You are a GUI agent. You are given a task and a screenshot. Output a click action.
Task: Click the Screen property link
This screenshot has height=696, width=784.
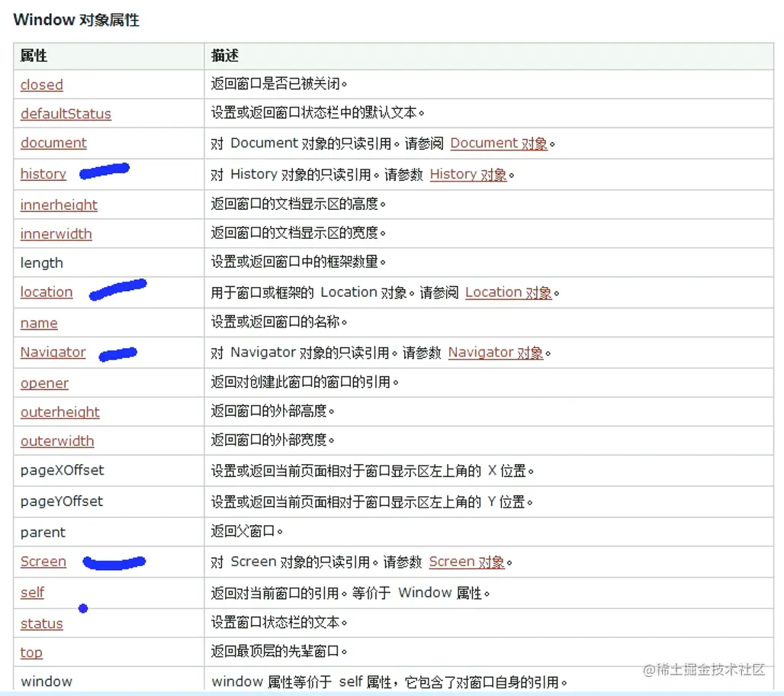43,562
